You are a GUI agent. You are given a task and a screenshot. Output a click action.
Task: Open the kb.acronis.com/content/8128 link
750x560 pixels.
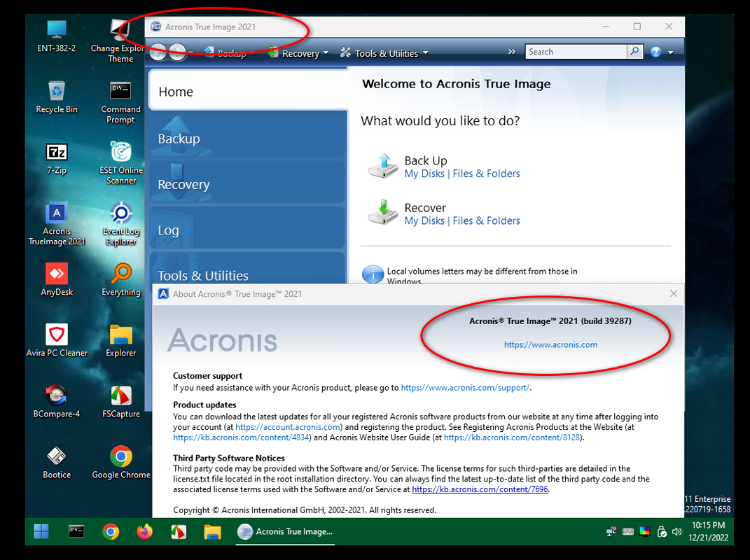point(512,437)
